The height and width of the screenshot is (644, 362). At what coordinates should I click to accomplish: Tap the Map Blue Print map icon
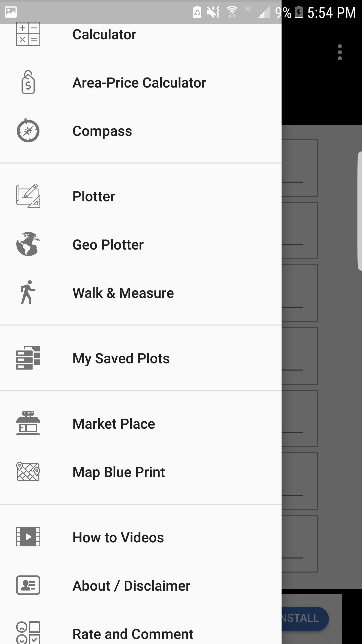[28, 472]
